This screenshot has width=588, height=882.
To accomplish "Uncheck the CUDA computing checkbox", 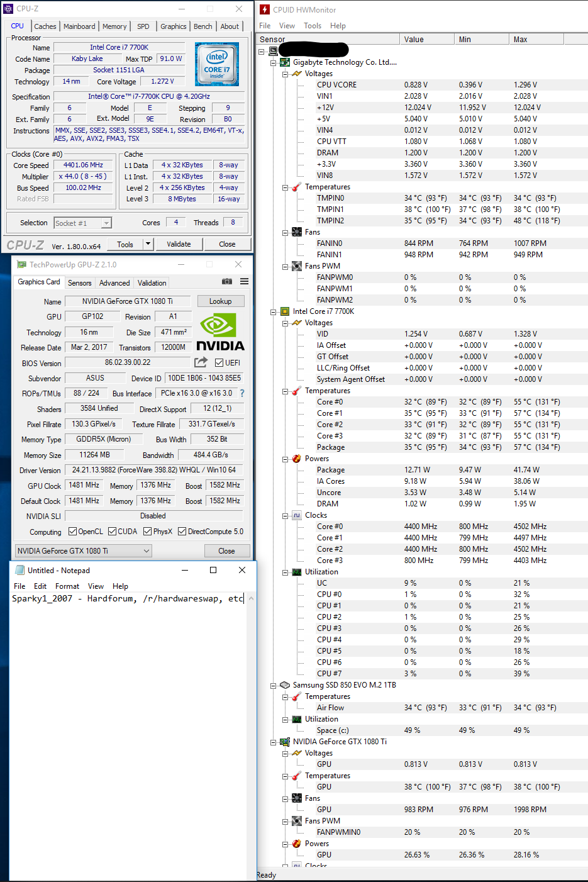I will coord(113,532).
